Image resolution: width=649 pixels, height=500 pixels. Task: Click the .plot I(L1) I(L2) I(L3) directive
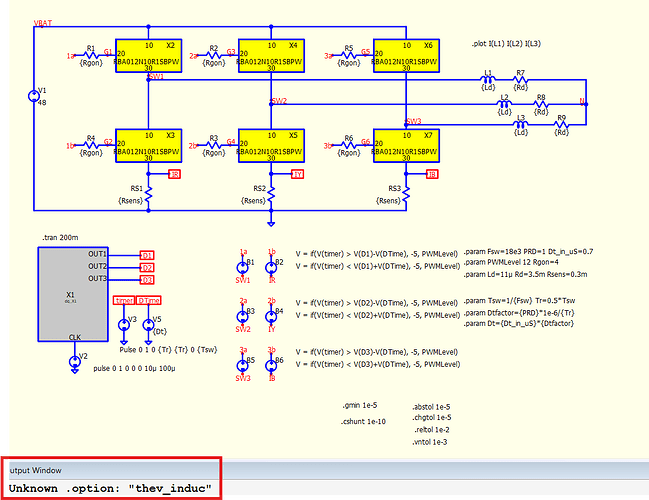click(506, 44)
